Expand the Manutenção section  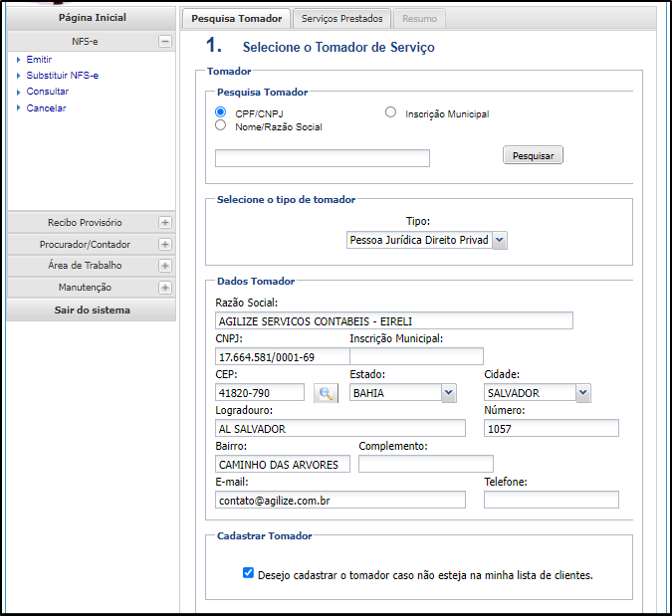[x=165, y=288]
